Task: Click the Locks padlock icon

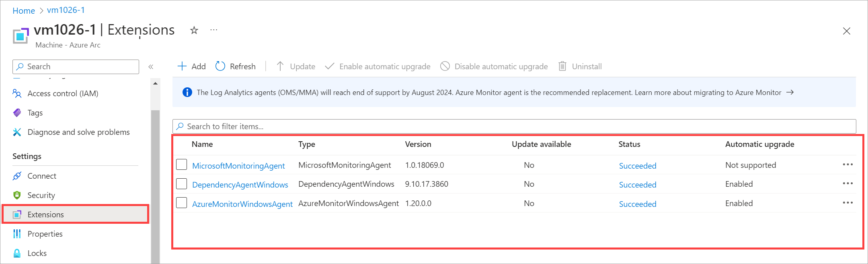Action: tap(17, 253)
